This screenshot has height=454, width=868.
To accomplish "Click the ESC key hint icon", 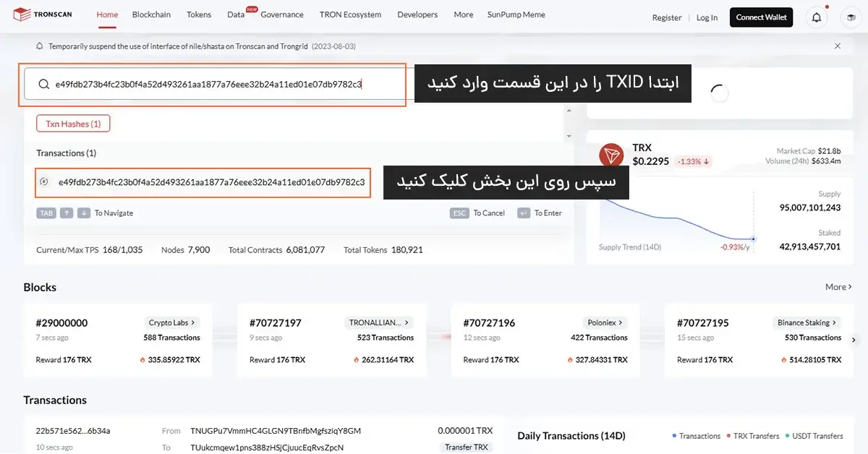I will [459, 213].
